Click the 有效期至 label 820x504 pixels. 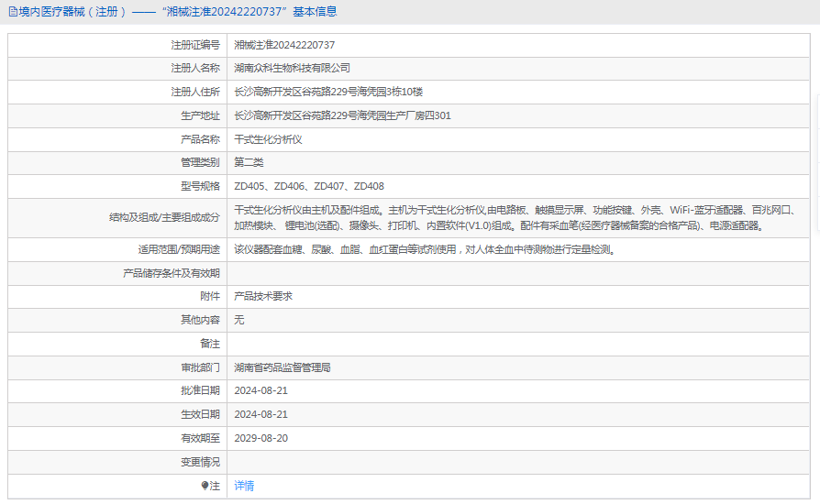click(200, 438)
